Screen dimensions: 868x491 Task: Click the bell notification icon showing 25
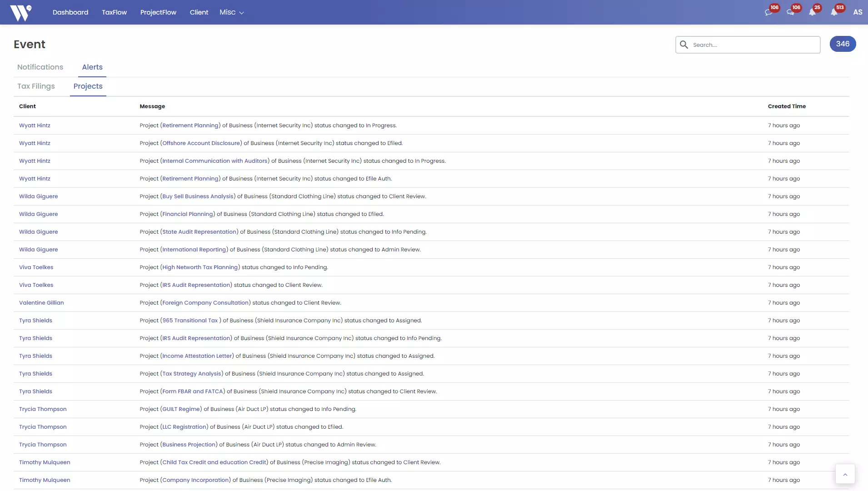click(813, 12)
